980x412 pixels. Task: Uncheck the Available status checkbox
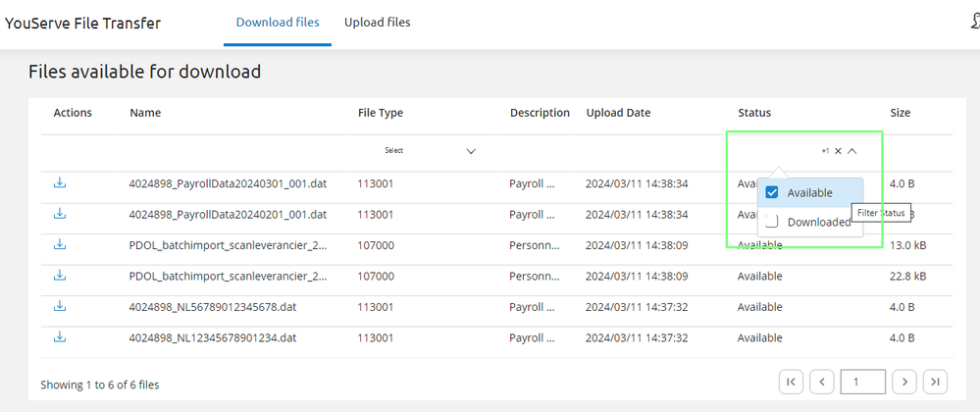772,193
